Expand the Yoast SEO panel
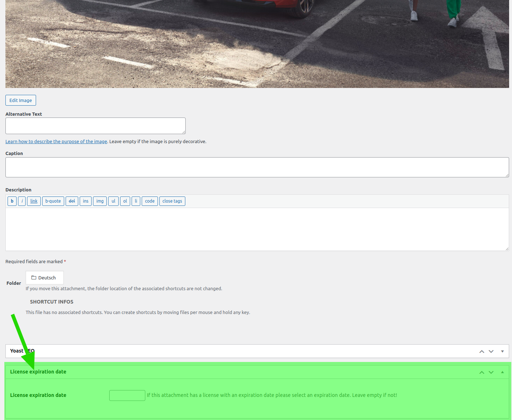The width and height of the screenshot is (512, 420). (502, 352)
